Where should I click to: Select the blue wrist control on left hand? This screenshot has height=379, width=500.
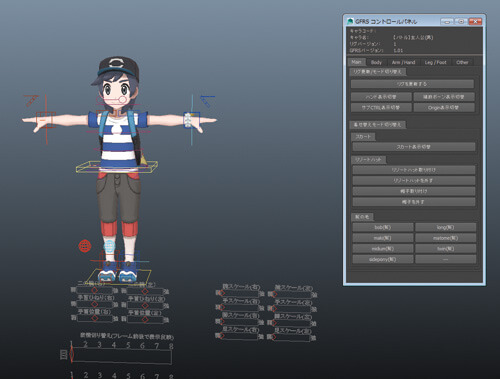(191, 120)
